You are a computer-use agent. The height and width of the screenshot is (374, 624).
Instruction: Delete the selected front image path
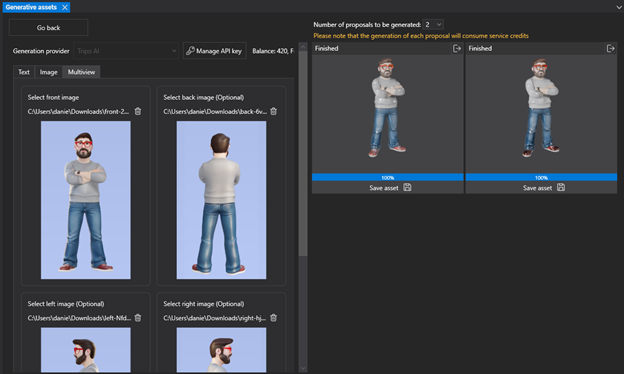(138, 111)
